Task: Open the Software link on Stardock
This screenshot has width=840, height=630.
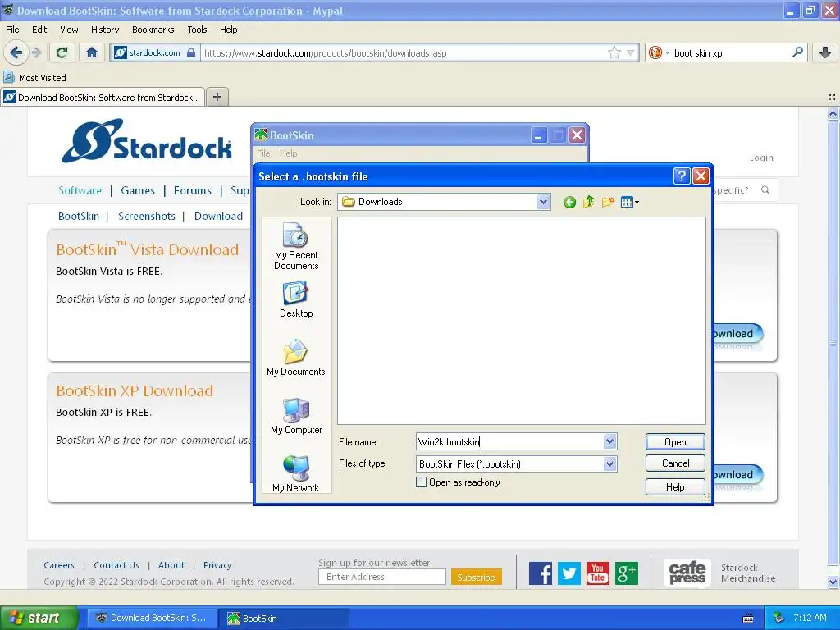Action: [80, 190]
